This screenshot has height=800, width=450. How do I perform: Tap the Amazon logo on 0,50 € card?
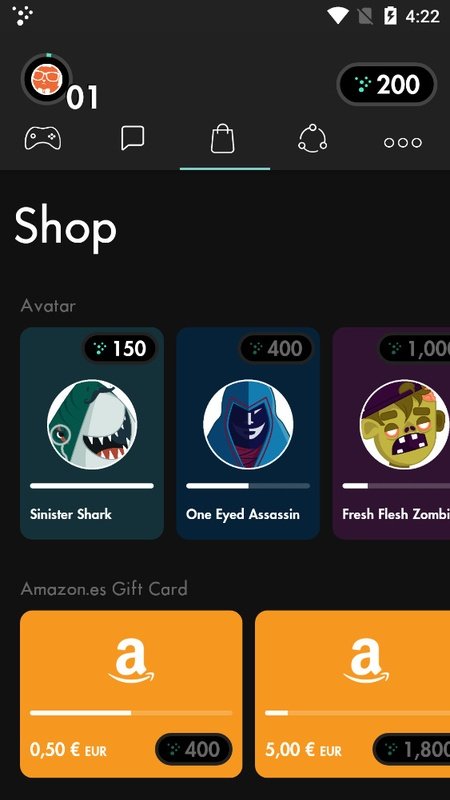coord(131,661)
